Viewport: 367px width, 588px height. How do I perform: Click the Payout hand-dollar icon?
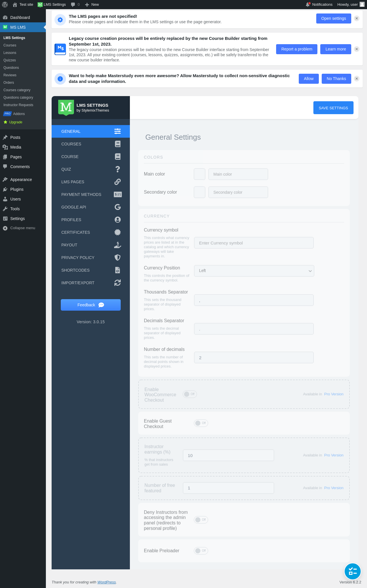click(x=118, y=245)
